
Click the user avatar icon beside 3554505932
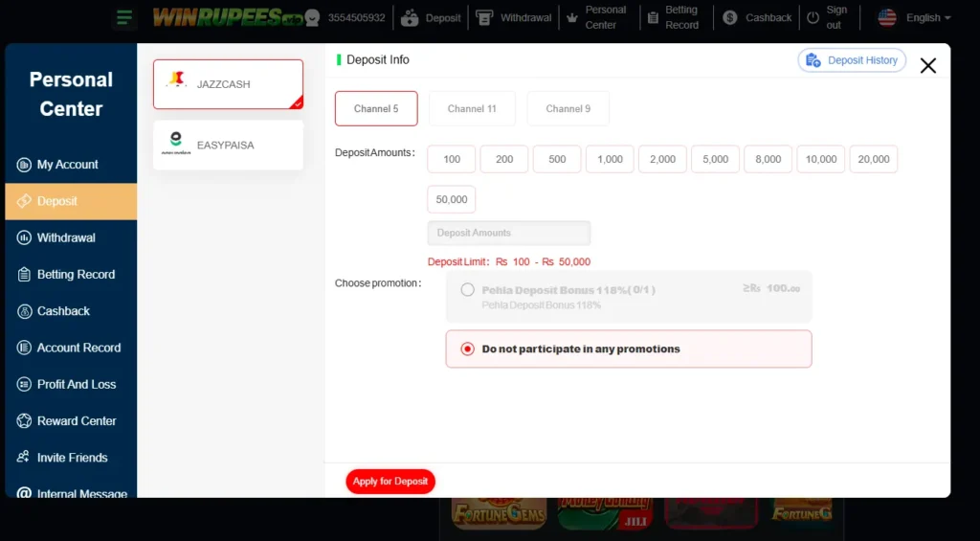tap(312, 17)
